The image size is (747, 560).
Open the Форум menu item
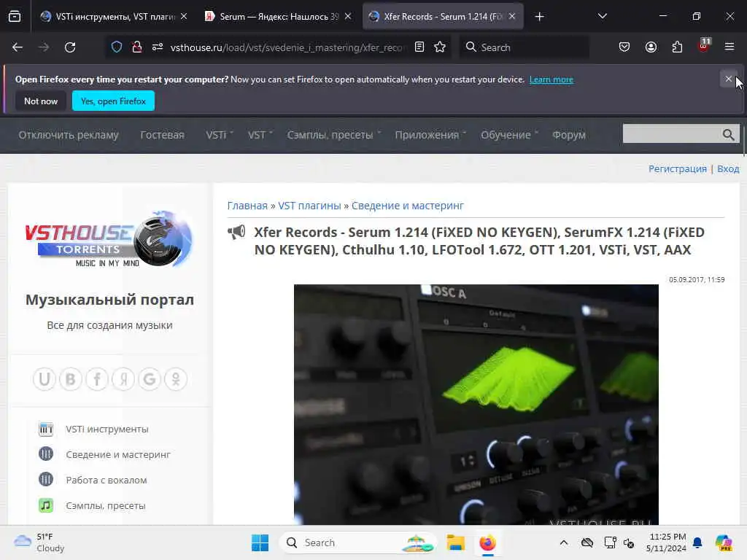coord(569,135)
